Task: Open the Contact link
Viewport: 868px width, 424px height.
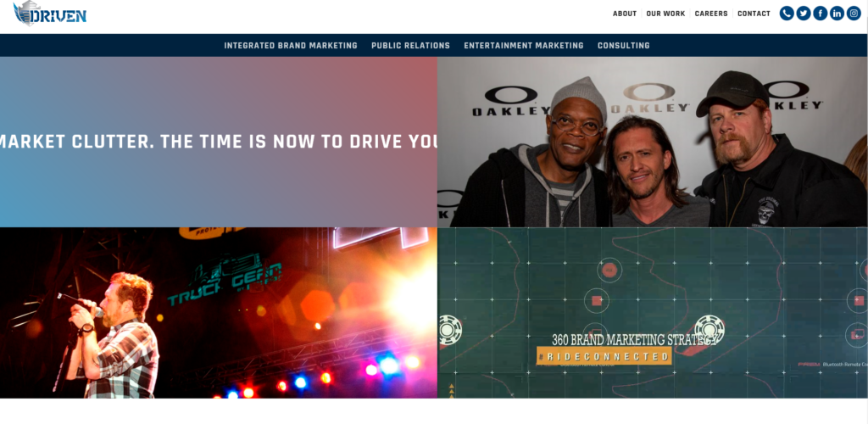Action: (754, 14)
